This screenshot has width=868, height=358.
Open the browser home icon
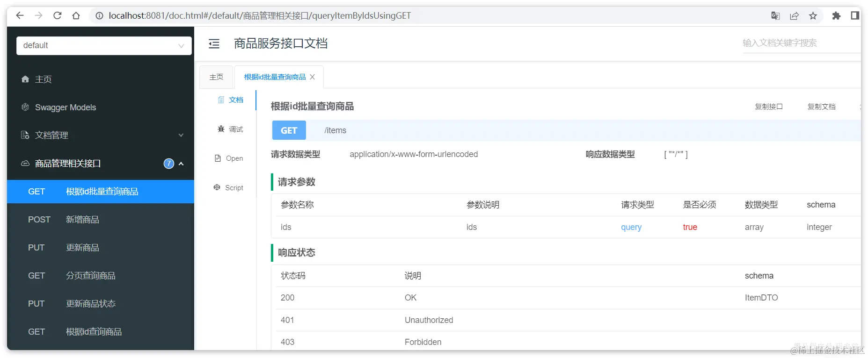[x=76, y=15]
